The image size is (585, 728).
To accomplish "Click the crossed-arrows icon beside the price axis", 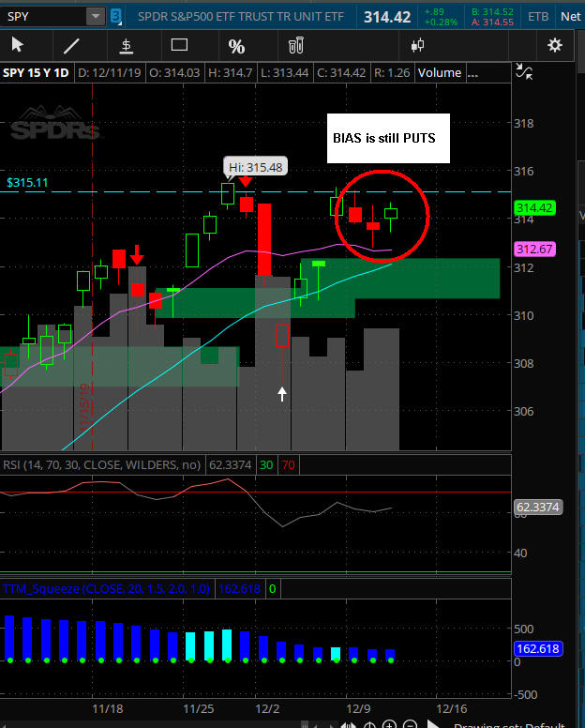I will 524,71.
